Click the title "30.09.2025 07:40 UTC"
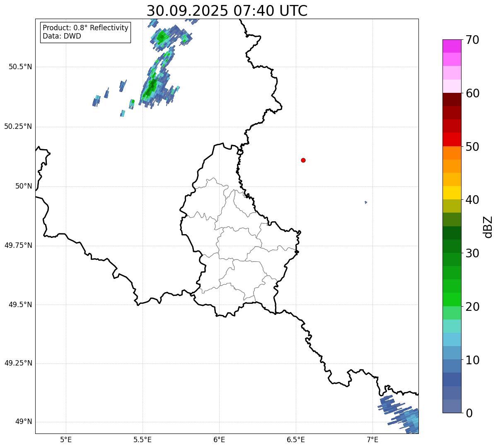 tap(227, 11)
